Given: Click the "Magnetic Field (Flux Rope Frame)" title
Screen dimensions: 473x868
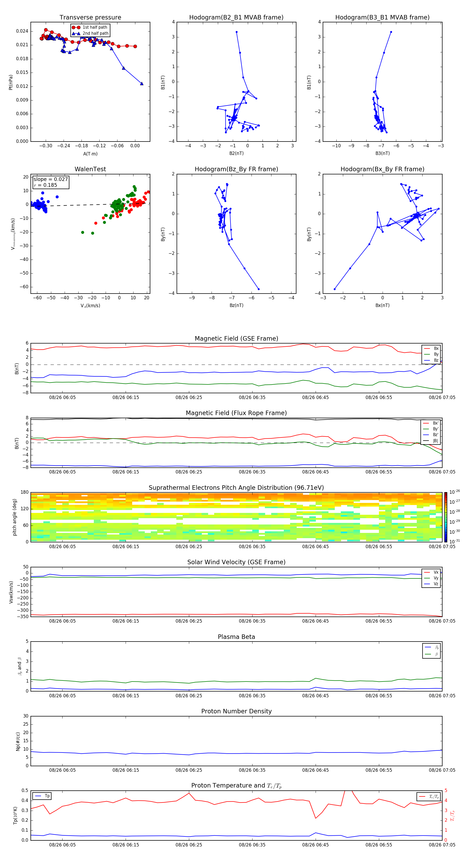Looking at the screenshot, I should 236,413.
